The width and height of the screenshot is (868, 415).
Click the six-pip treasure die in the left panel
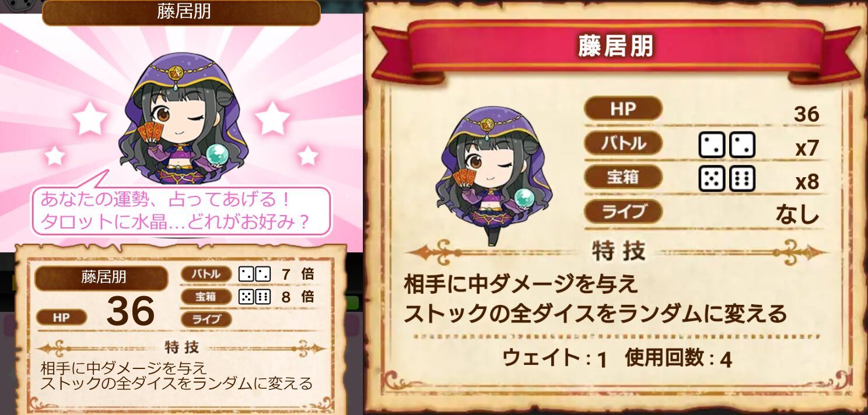263,296
